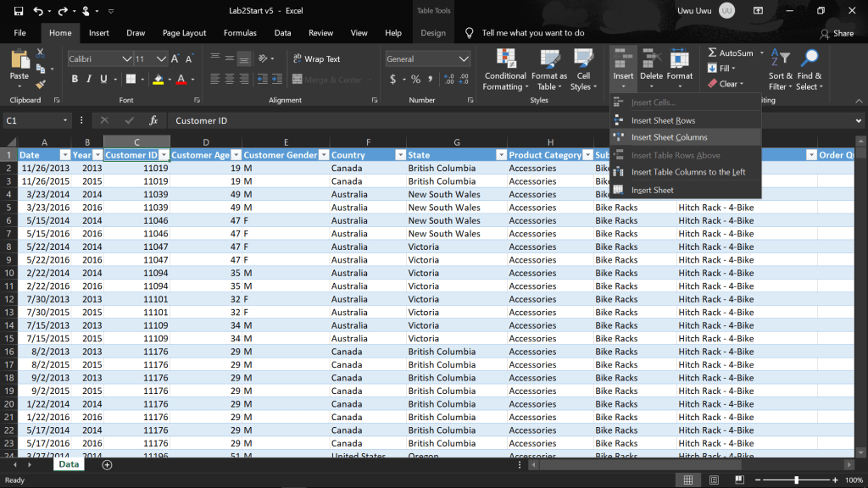
Task: Click the Insert Function fx icon
Action: (153, 120)
